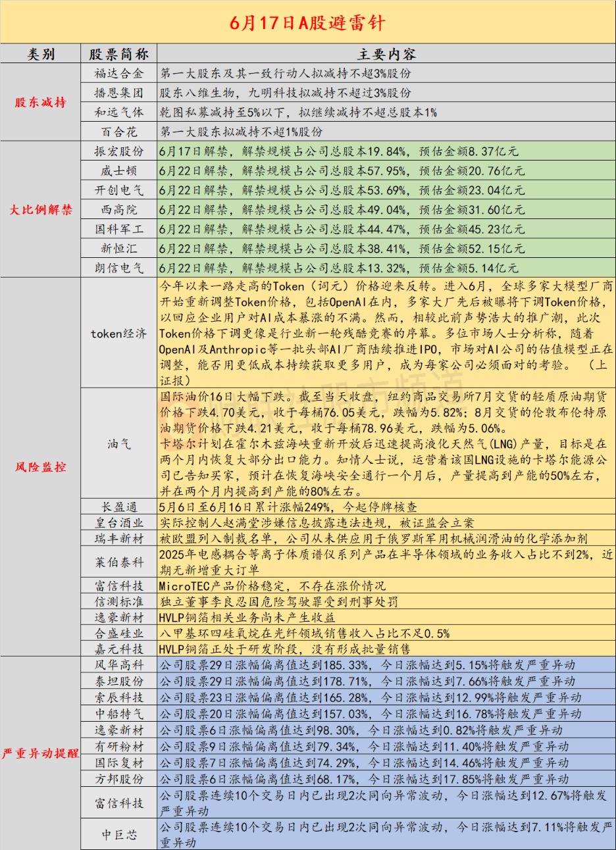Select the 股票简称 column header
Screen dimensions: 616x850
pos(119,54)
